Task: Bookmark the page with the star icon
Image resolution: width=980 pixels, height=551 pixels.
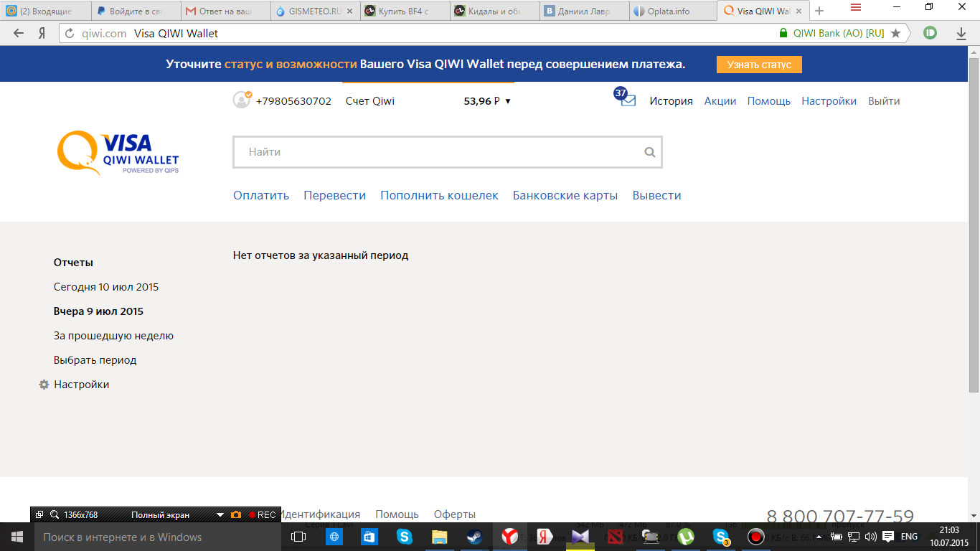Action: coord(895,33)
